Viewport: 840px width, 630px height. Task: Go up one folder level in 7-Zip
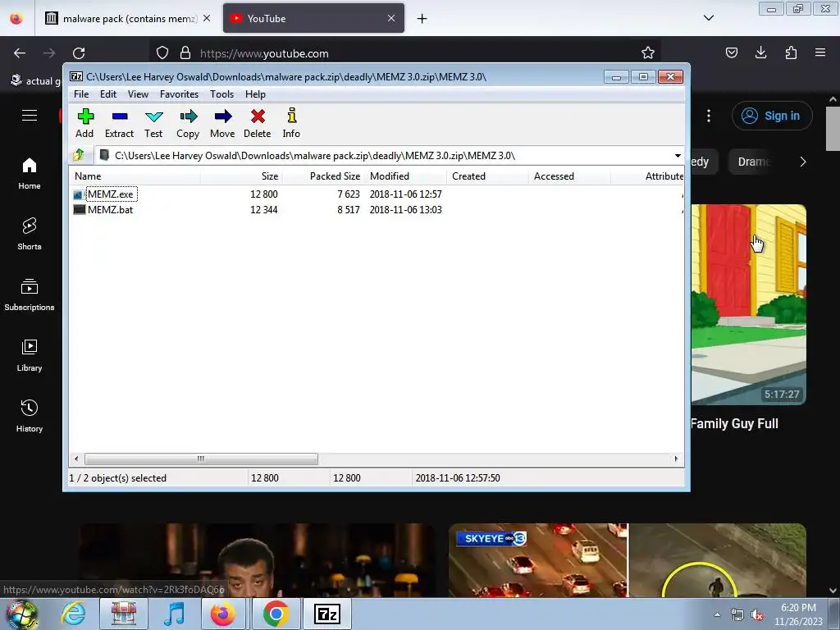(x=79, y=155)
